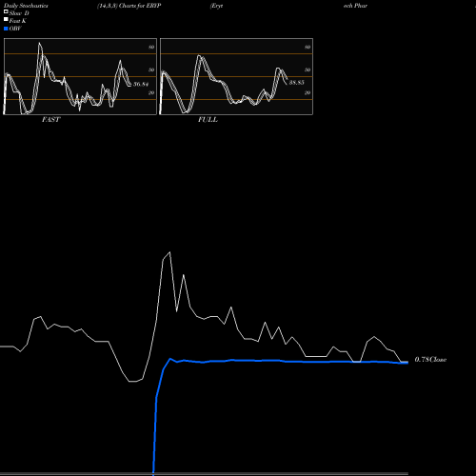476x476 pixels.
Task: Click the 36.84 value on FAST chart
Action: pyautogui.click(x=141, y=84)
